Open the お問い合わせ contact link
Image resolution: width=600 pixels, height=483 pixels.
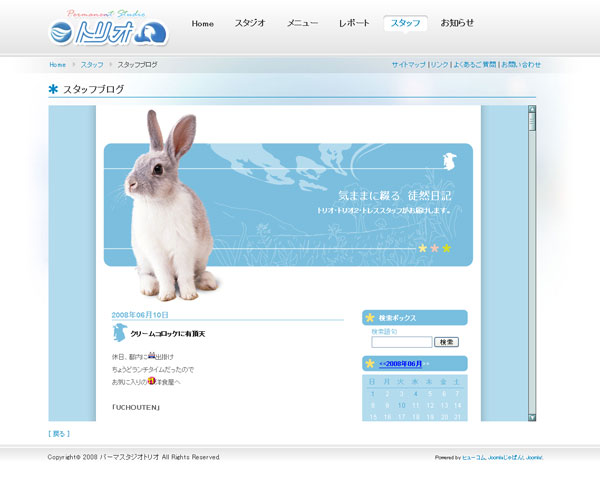tap(521, 64)
